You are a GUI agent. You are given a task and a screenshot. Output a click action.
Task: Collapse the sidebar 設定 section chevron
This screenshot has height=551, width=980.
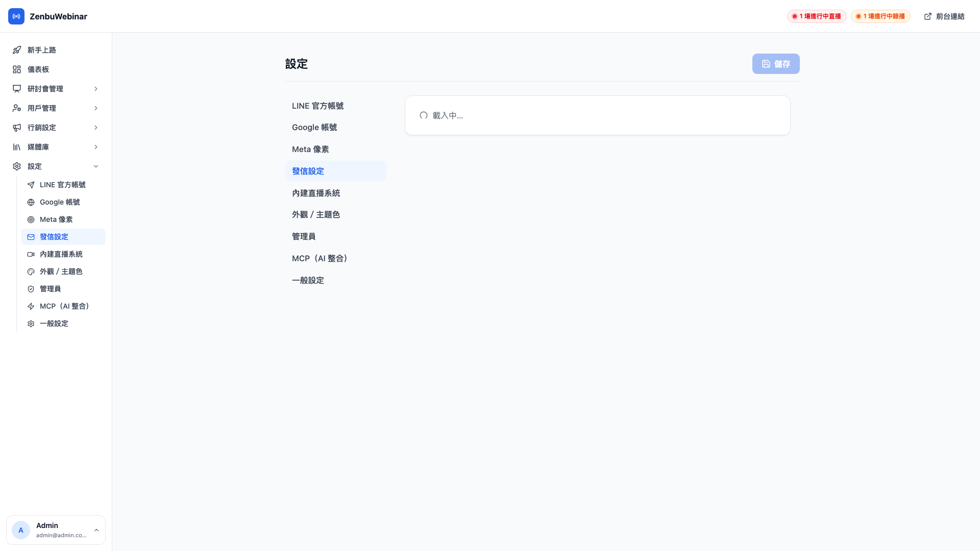pos(96,166)
